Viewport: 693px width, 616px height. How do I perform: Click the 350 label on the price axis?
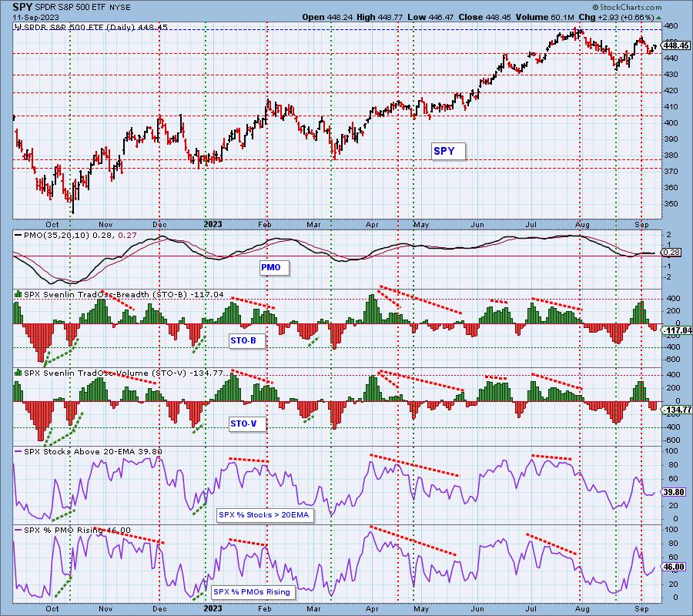(671, 204)
